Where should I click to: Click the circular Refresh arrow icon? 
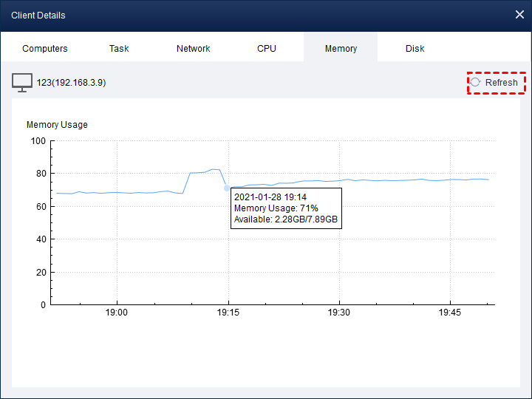coord(476,83)
